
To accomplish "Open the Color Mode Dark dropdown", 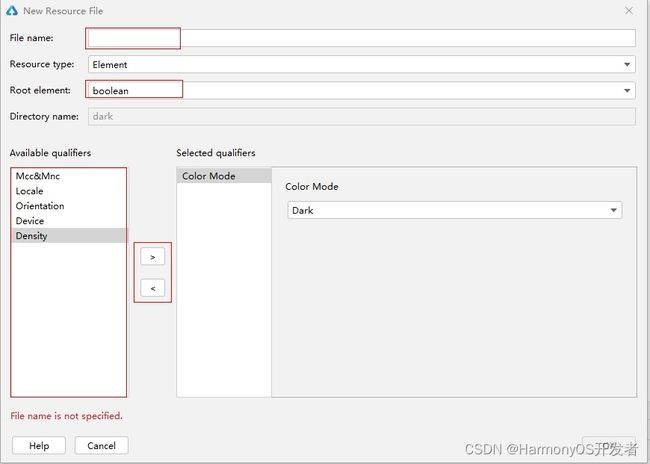I will [x=455, y=210].
